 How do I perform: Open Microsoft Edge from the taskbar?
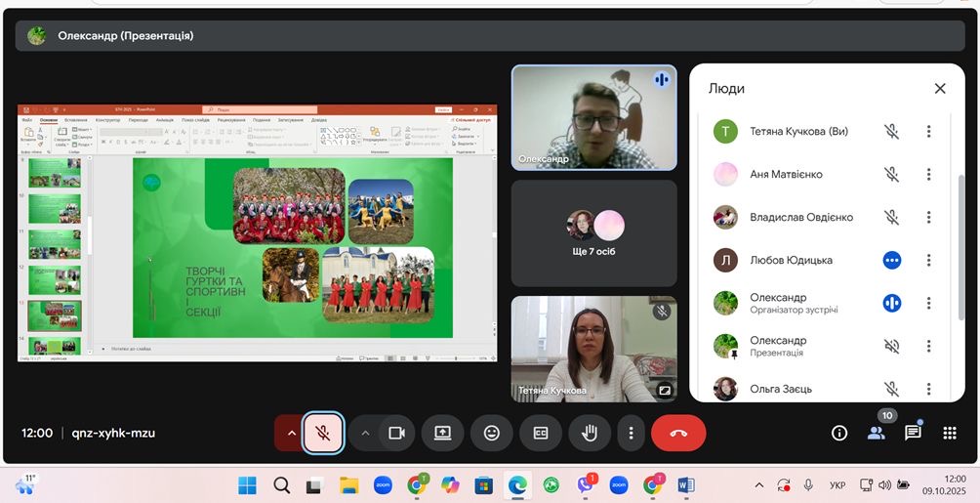[517, 485]
